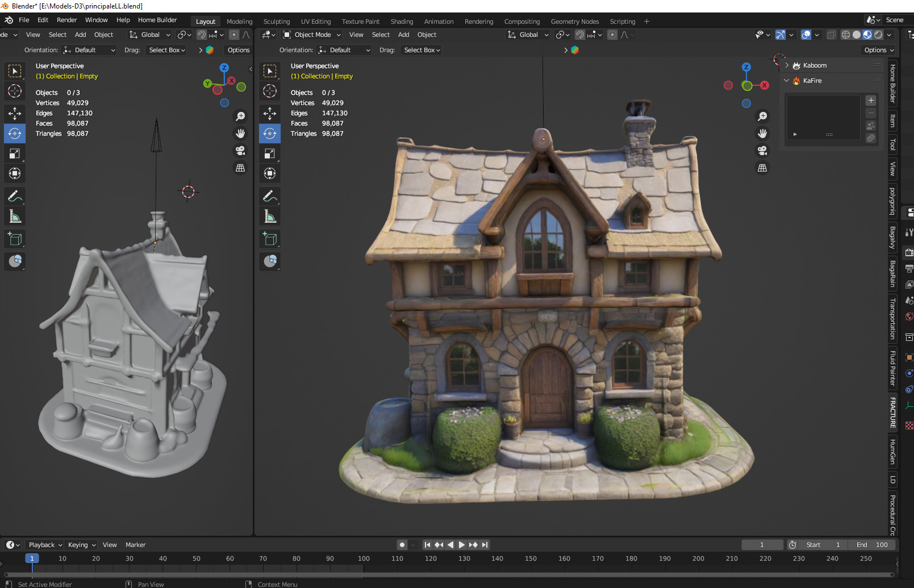Click timeline horizontal scrollbar
The image size is (914, 588).
[449, 574]
